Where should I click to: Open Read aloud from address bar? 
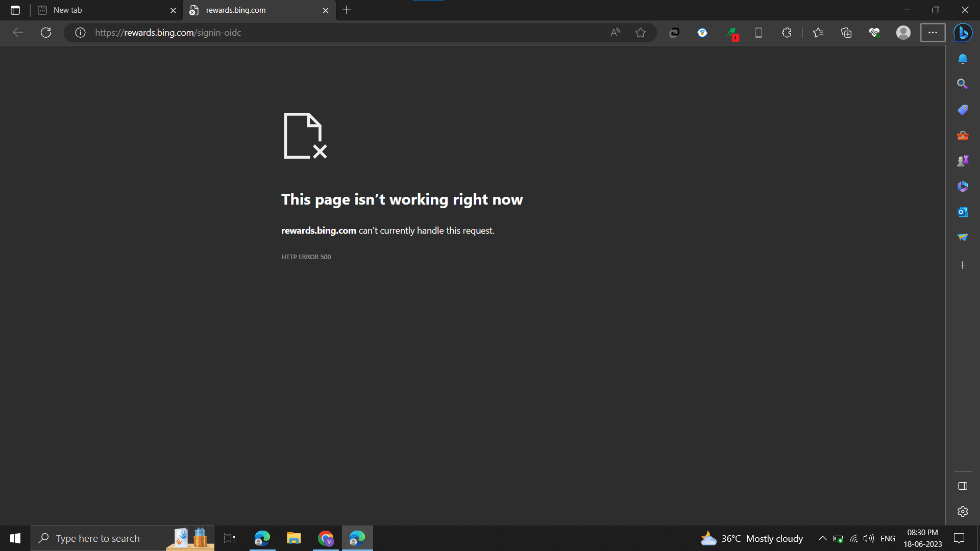pos(615,33)
